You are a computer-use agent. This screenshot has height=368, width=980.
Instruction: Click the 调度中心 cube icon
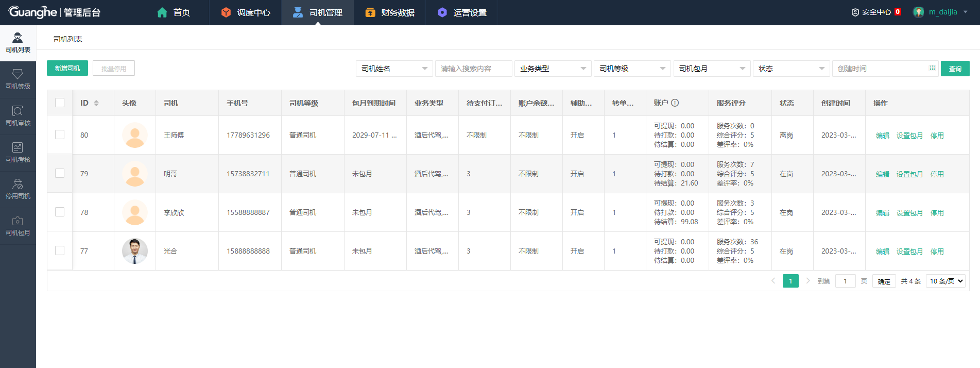(x=226, y=12)
